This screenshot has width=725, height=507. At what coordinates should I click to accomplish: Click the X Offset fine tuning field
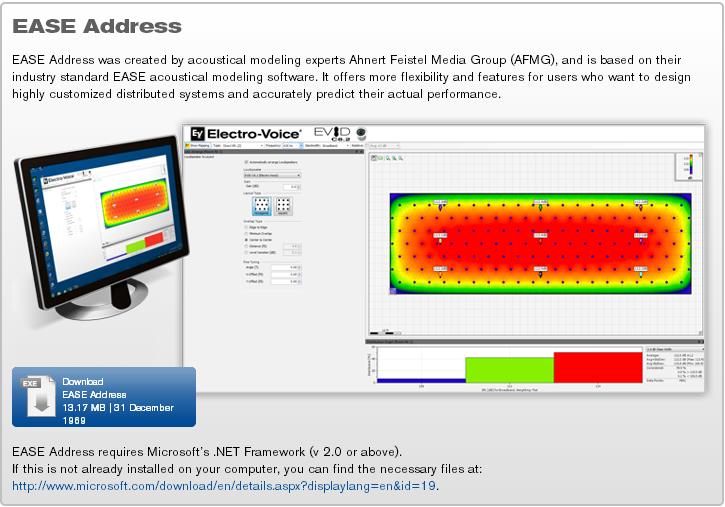coord(286,275)
